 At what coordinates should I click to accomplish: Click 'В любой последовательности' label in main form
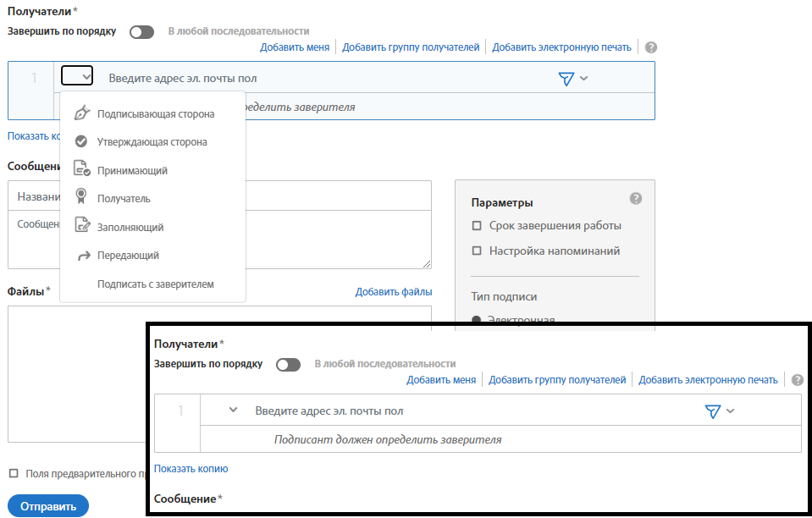click(x=239, y=31)
